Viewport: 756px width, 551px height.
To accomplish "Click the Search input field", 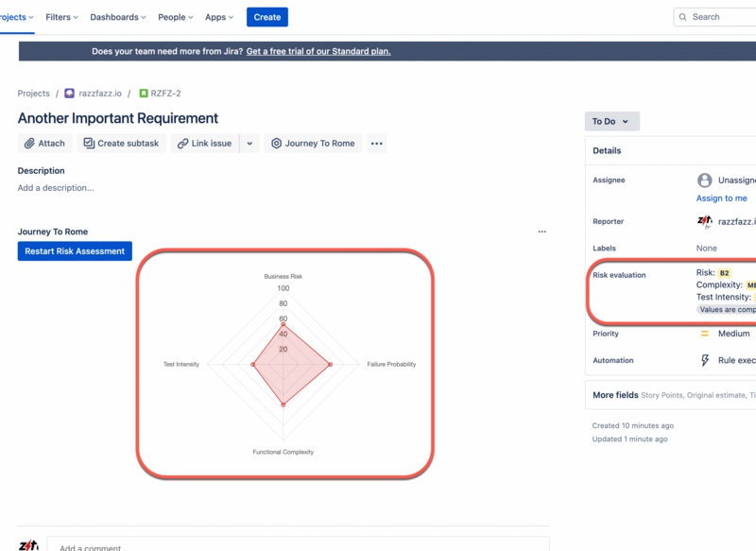I will point(718,17).
